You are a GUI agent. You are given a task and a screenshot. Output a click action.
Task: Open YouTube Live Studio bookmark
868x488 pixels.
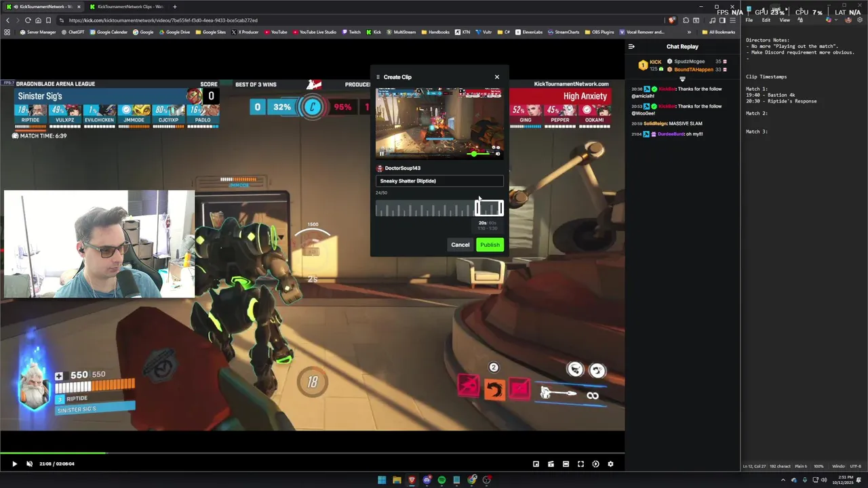[314, 32]
